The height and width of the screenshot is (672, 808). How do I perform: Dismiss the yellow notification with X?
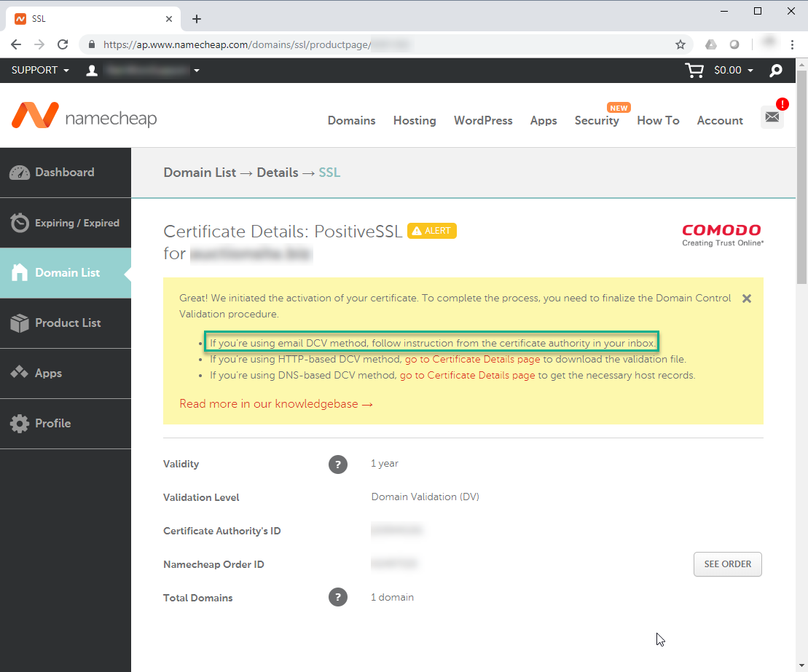746,299
